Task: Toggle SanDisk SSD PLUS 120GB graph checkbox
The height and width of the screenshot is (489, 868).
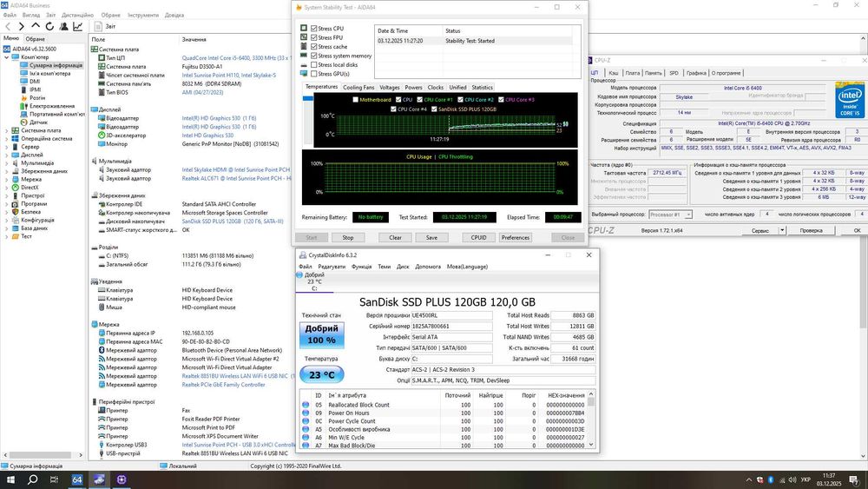Action: coord(434,109)
